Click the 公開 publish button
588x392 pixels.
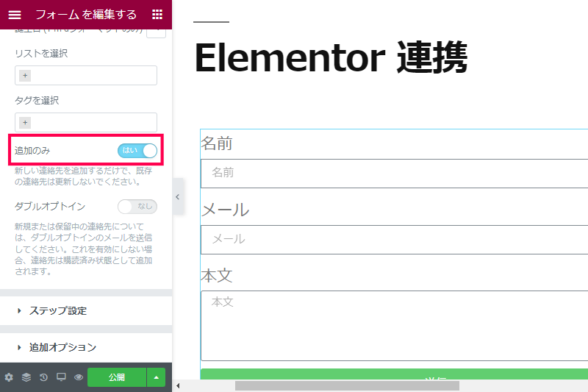pyautogui.click(x=117, y=377)
